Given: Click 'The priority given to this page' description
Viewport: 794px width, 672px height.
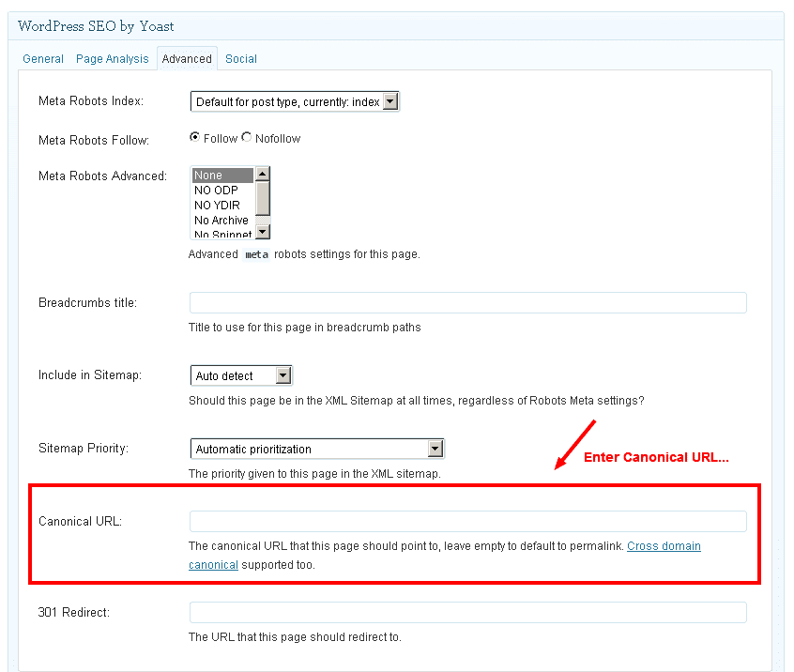Looking at the screenshot, I should coord(314,474).
